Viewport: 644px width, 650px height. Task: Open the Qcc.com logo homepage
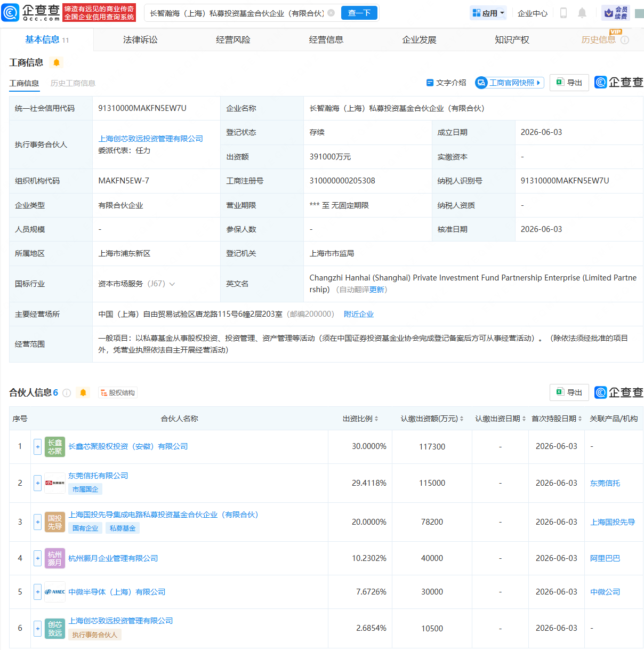(31, 12)
